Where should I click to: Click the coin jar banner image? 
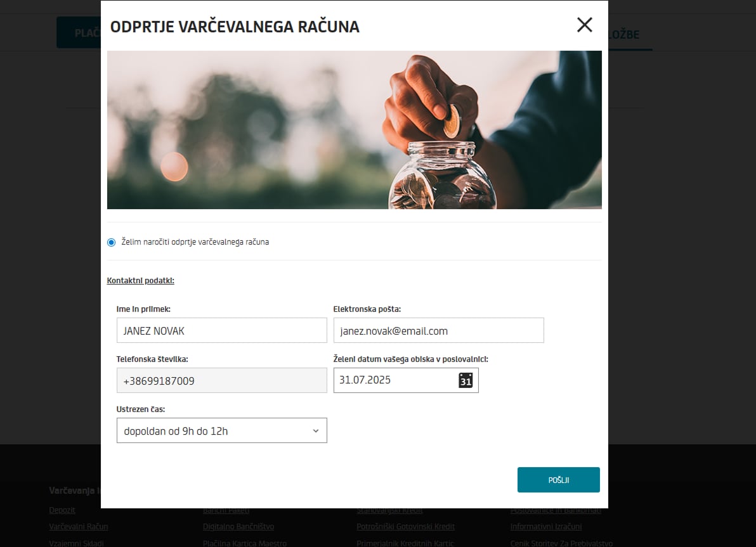(x=355, y=130)
